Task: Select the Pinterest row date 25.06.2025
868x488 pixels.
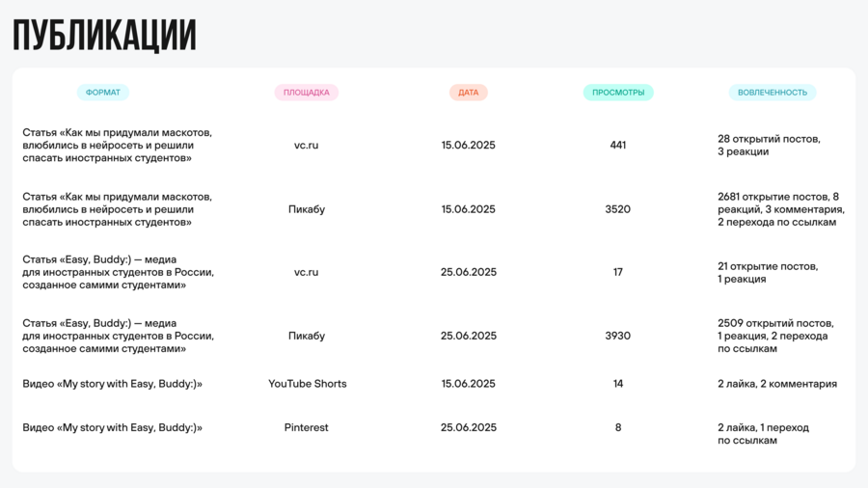Action: tap(469, 427)
